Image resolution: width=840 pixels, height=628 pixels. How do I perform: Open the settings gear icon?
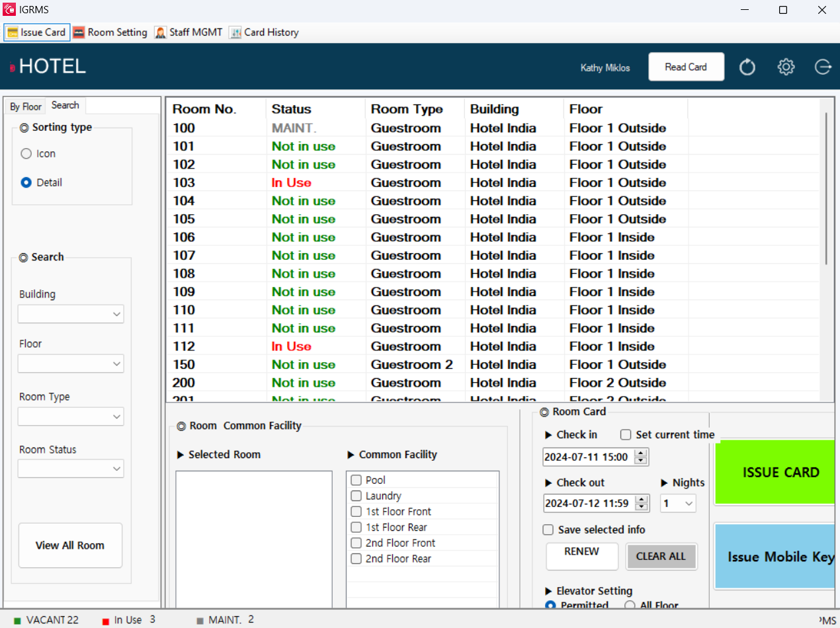click(786, 67)
